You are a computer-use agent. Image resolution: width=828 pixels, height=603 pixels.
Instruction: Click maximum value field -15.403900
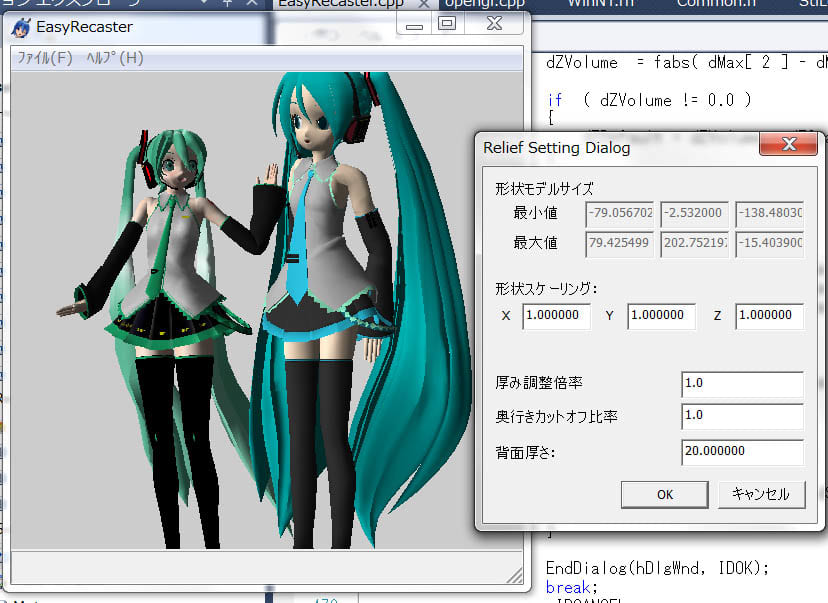pyautogui.click(x=769, y=244)
